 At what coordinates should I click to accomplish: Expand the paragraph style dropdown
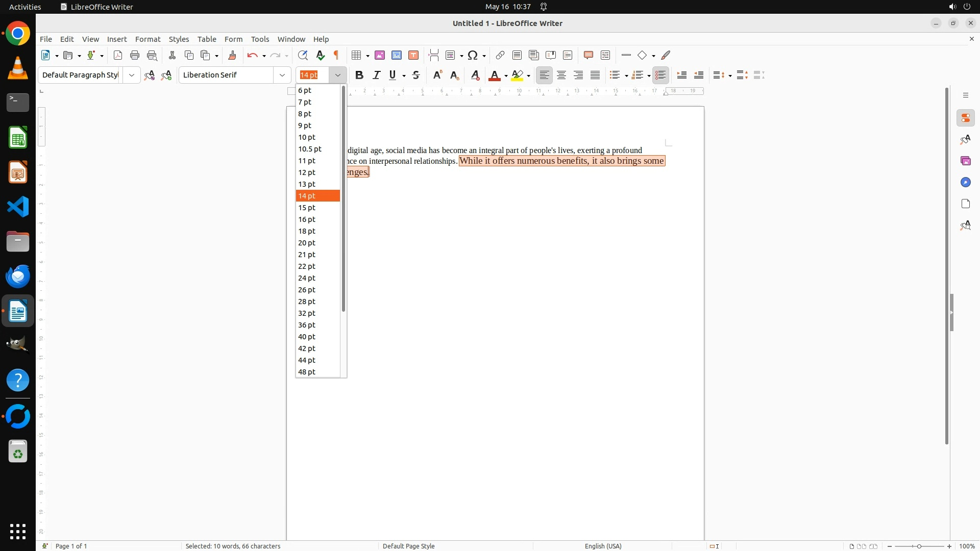point(132,75)
